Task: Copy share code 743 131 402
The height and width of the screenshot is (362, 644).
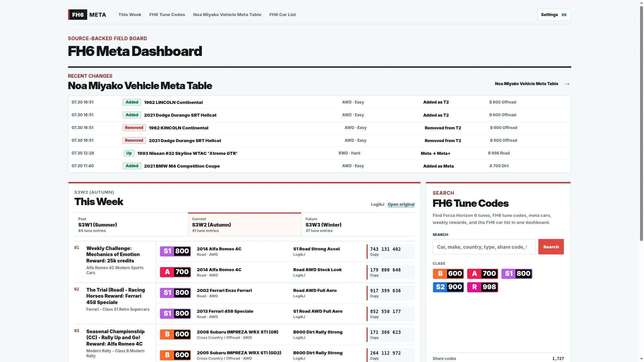Action: coord(390,251)
